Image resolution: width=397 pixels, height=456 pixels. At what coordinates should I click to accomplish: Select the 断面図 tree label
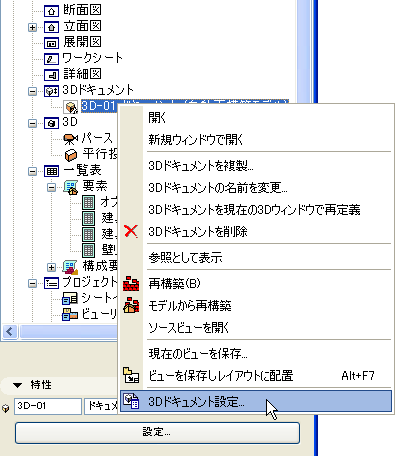coord(83,10)
